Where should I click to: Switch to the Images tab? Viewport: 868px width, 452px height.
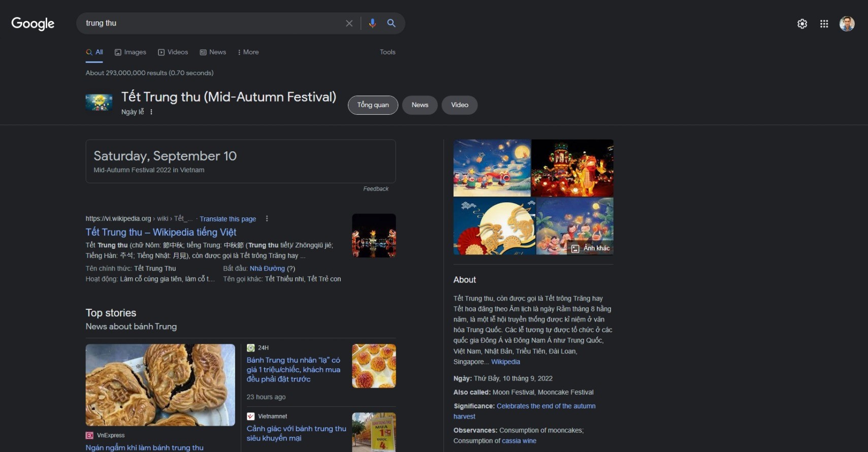131,52
